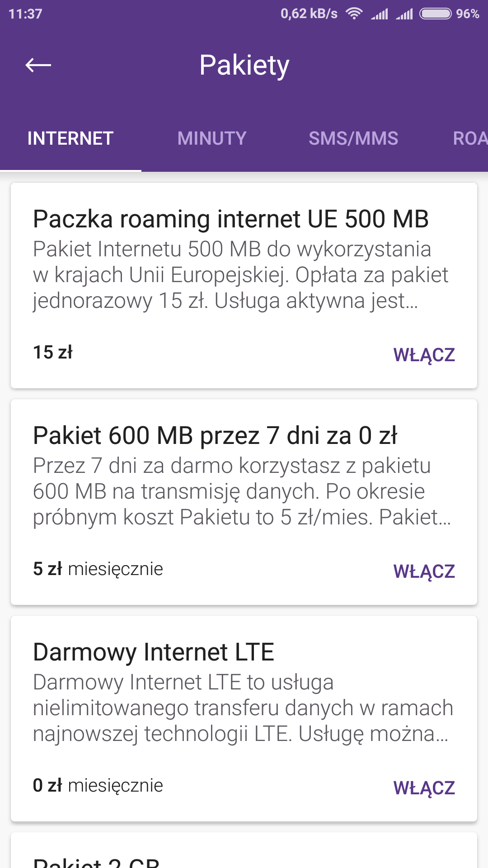Activate Darmowy Internet LTE via WŁĄCZ
This screenshot has height=868, width=488.
(424, 788)
